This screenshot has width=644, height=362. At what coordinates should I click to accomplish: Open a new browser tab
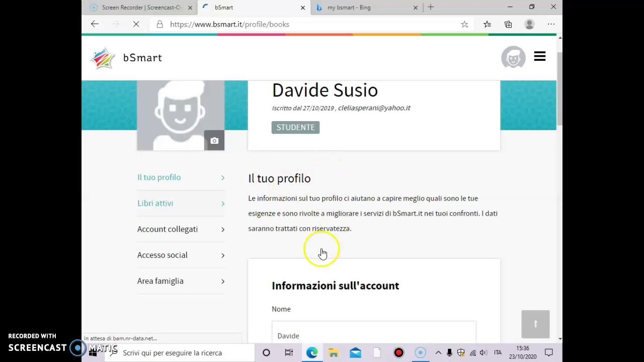[431, 8]
